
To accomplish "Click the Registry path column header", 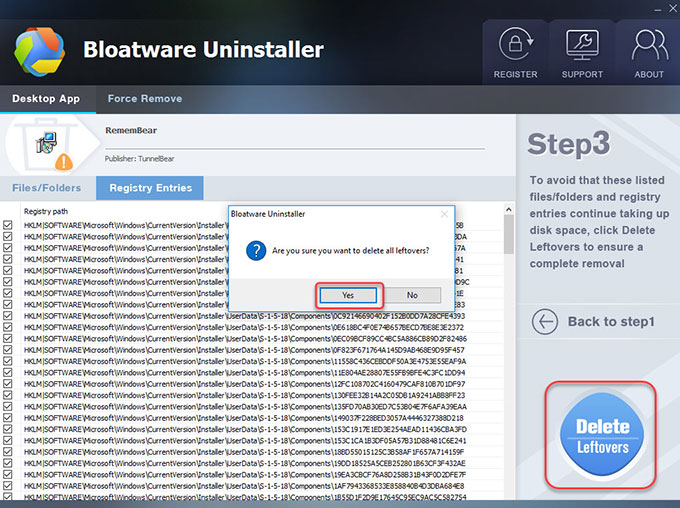I will (x=46, y=211).
